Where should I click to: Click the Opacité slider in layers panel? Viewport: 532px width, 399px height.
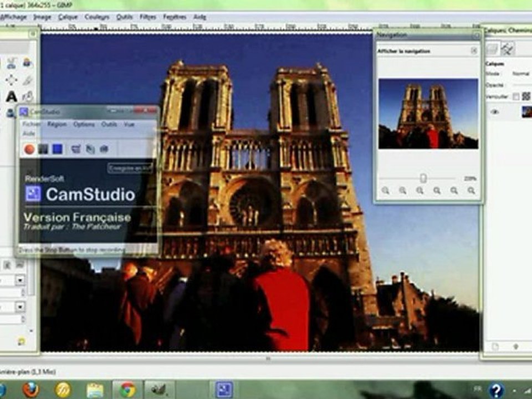click(522, 85)
